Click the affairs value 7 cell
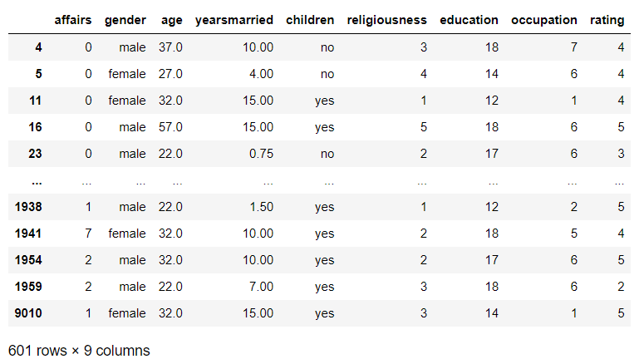Viewport: 644px width, 359px height. 88,234
